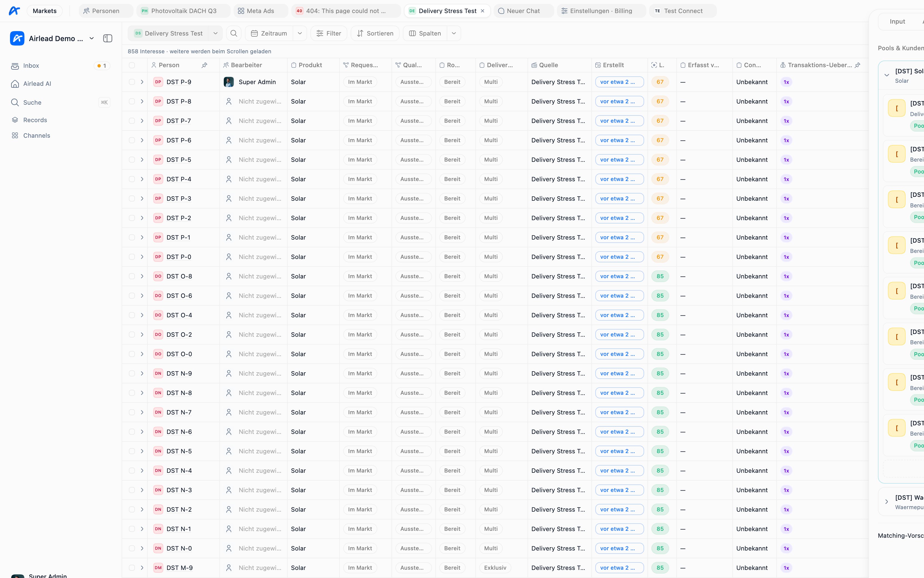Select the Input tab in right panel

(x=897, y=21)
